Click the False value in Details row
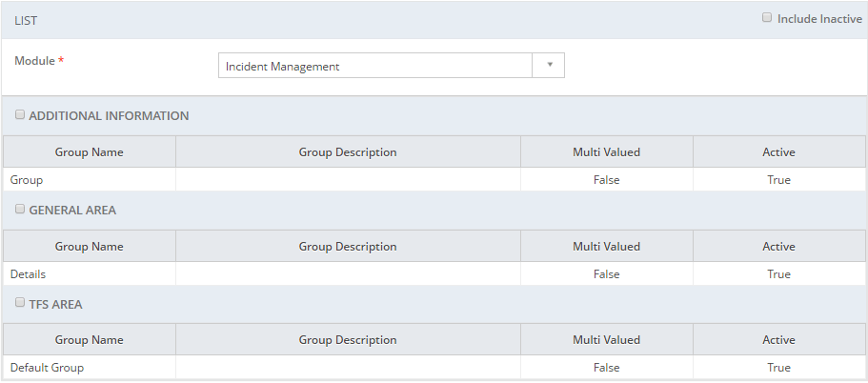Screen dimensions: 868x383 (606, 274)
